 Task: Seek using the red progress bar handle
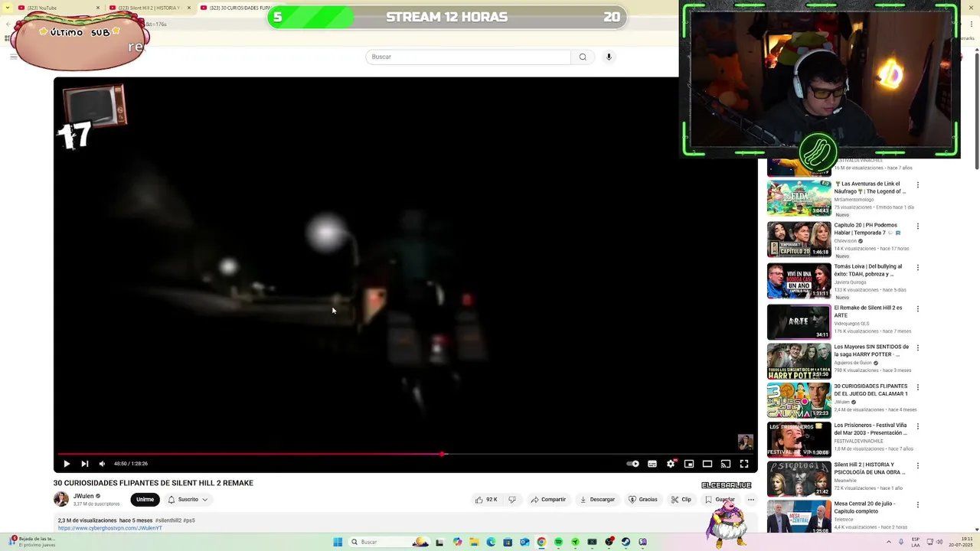pos(443,454)
